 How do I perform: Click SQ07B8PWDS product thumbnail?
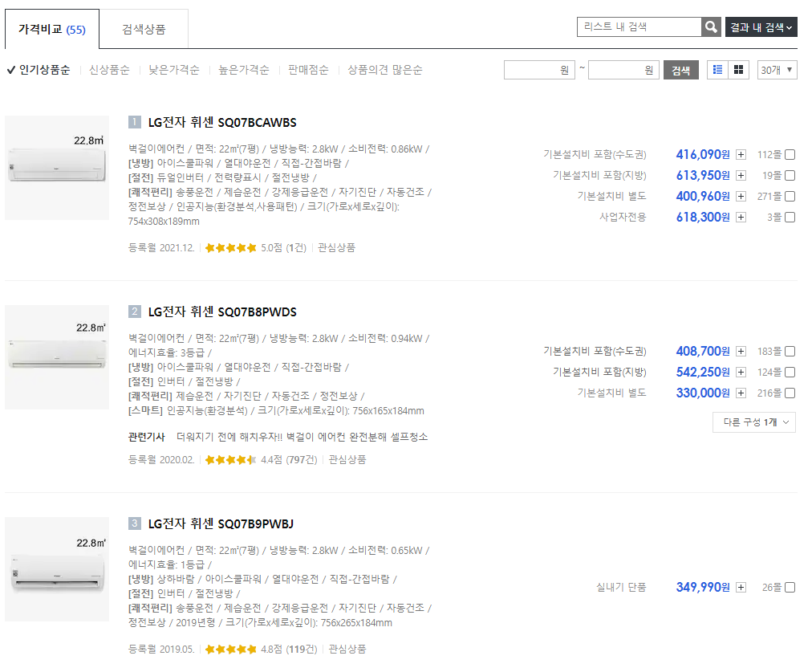pos(57,357)
